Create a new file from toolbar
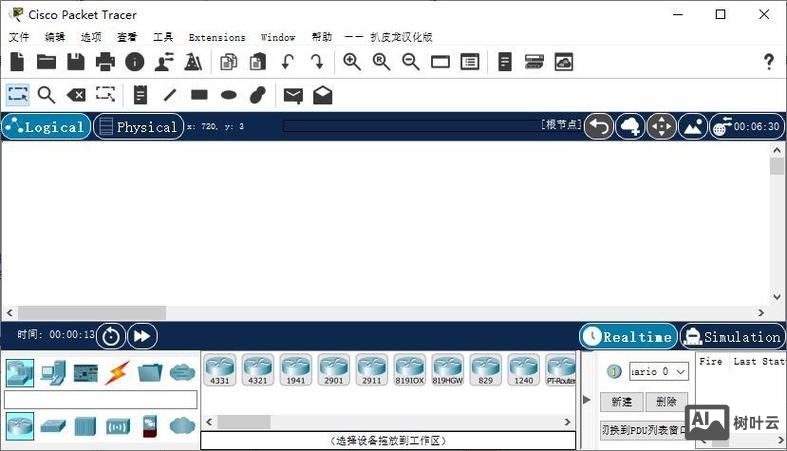787x451 pixels. tap(17, 62)
